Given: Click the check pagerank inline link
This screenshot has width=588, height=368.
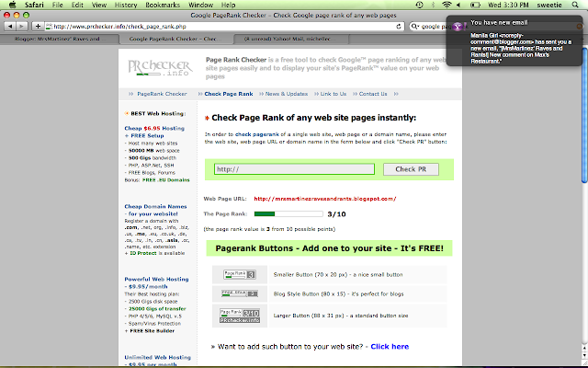Looking at the screenshot, I should 257,134.
